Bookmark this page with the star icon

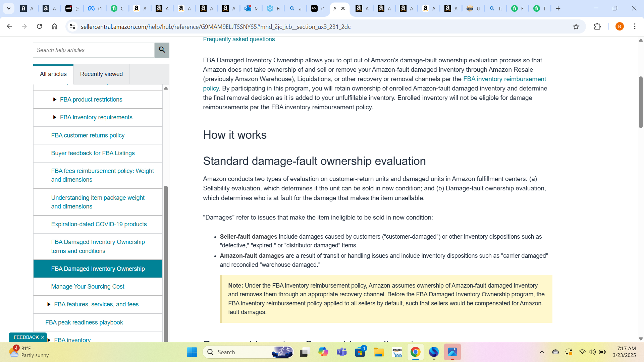pos(576,26)
